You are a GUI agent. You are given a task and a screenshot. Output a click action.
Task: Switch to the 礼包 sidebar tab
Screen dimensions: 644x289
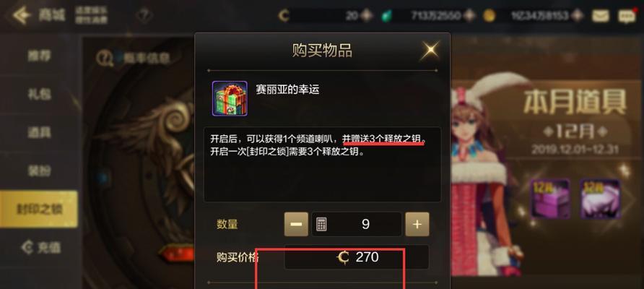(39, 94)
